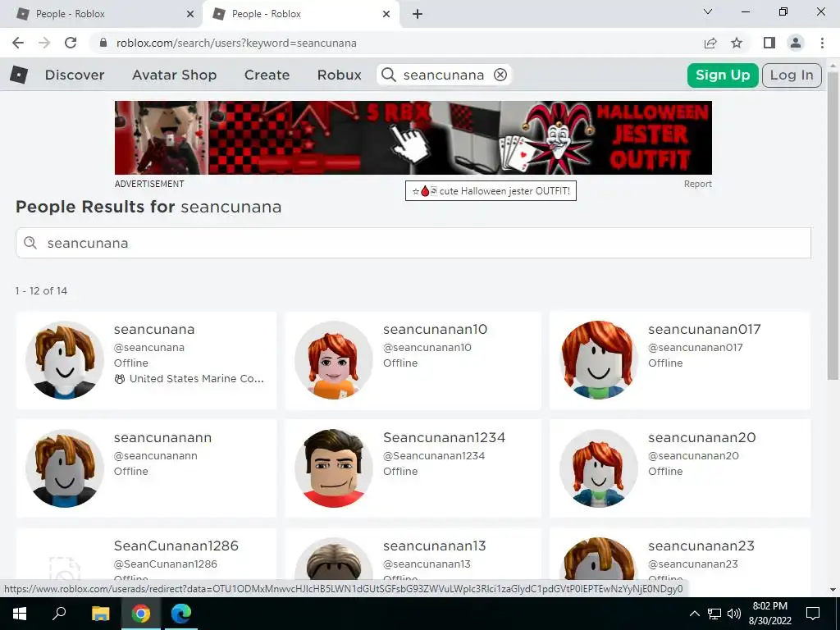Open the notification center icon

click(813, 614)
